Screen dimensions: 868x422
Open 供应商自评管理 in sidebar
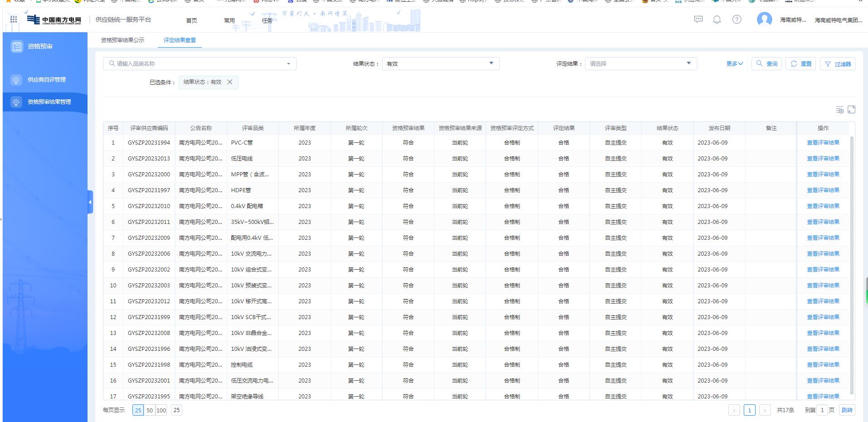point(47,80)
